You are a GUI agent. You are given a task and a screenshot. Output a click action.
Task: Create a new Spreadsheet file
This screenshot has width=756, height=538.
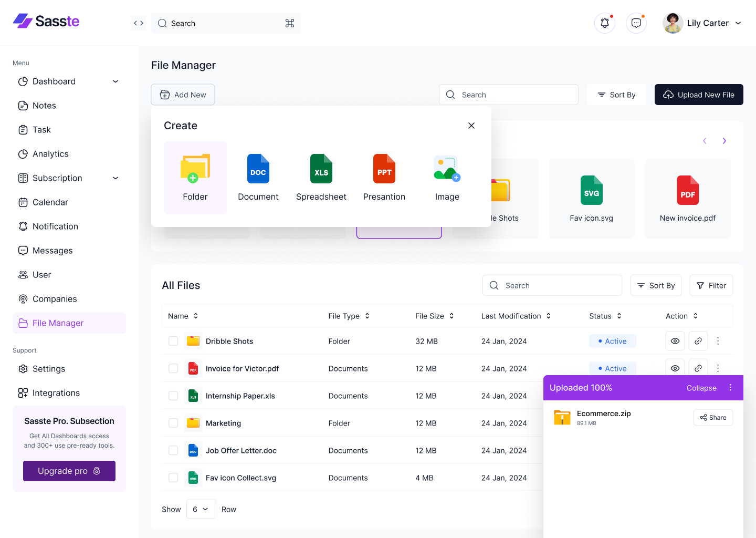point(321,178)
